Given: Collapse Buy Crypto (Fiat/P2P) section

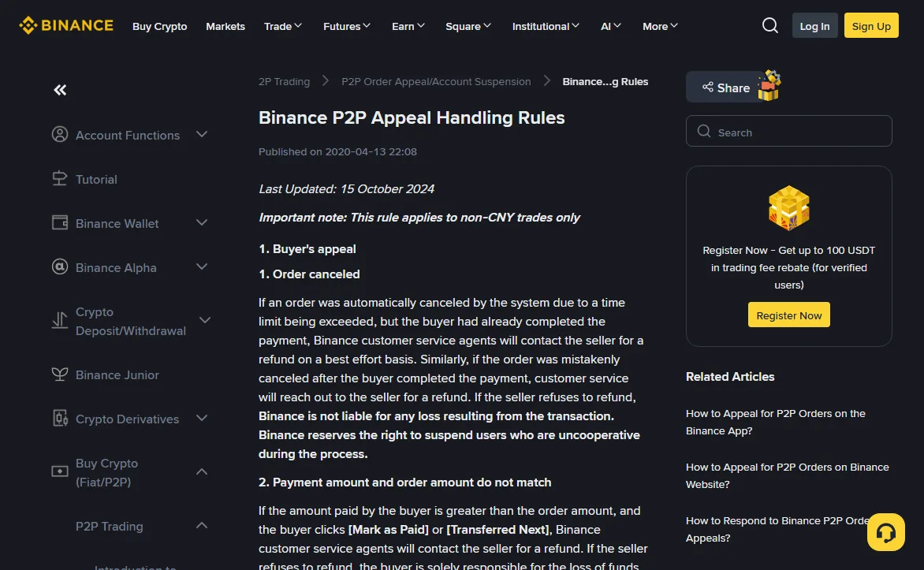Looking at the screenshot, I should pyautogui.click(x=202, y=471).
